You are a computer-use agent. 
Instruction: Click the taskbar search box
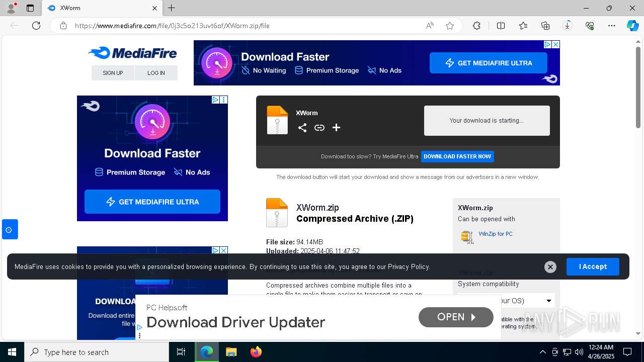(x=97, y=352)
